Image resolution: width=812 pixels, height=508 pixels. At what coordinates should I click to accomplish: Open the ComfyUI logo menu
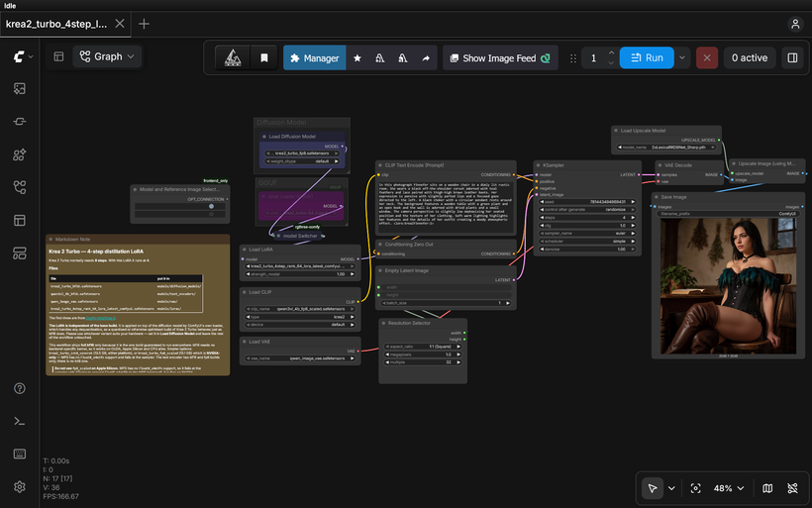click(x=22, y=56)
